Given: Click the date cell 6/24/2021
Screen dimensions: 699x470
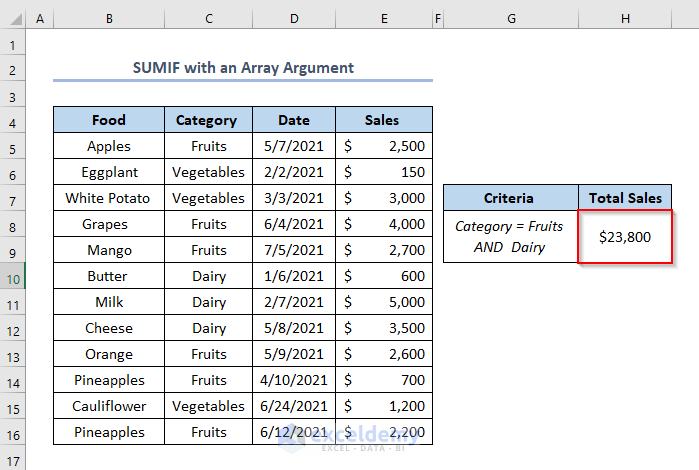Looking at the screenshot, I should point(294,406).
